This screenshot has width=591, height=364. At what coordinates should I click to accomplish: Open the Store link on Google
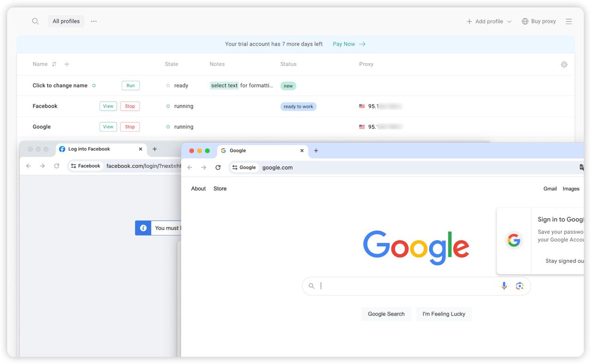pyautogui.click(x=220, y=189)
